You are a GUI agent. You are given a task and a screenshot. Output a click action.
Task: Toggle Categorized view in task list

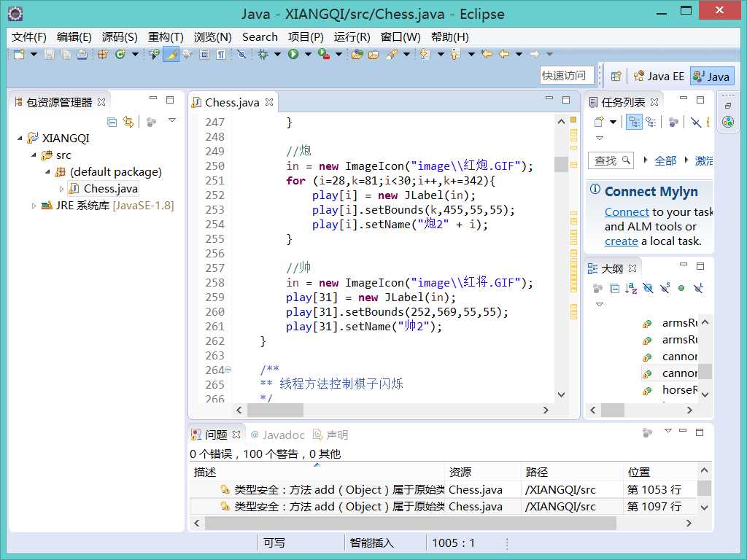coord(634,122)
